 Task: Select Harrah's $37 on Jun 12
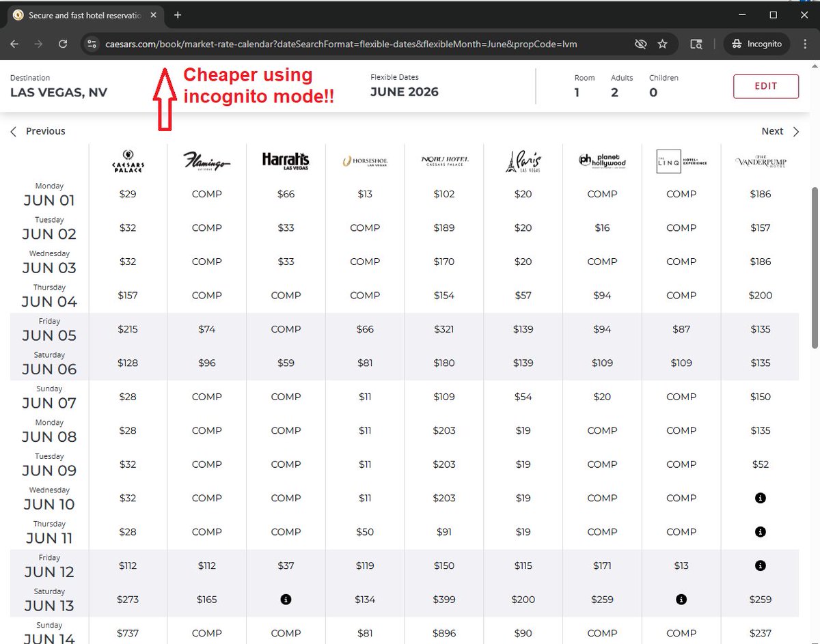[x=286, y=565]
